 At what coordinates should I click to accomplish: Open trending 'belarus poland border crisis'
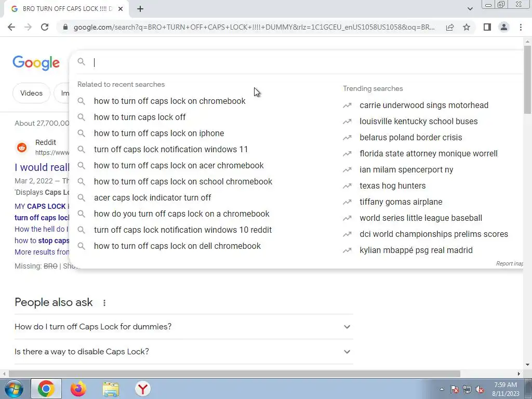pos(410,137)
